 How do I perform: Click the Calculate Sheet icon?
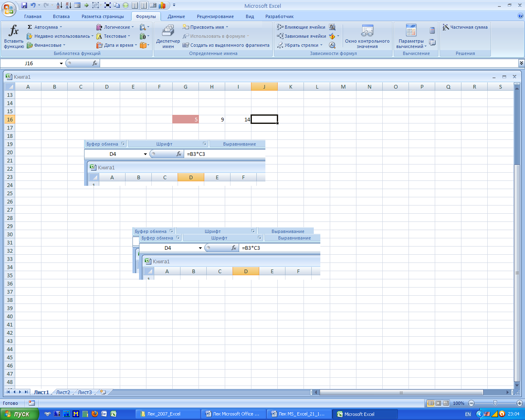432,42
